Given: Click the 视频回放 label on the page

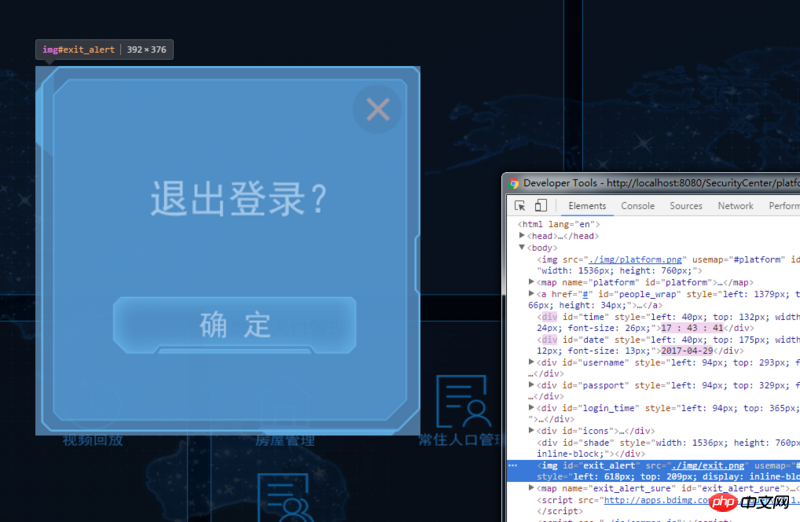Looking at the screenshot, I should [93, 439].
